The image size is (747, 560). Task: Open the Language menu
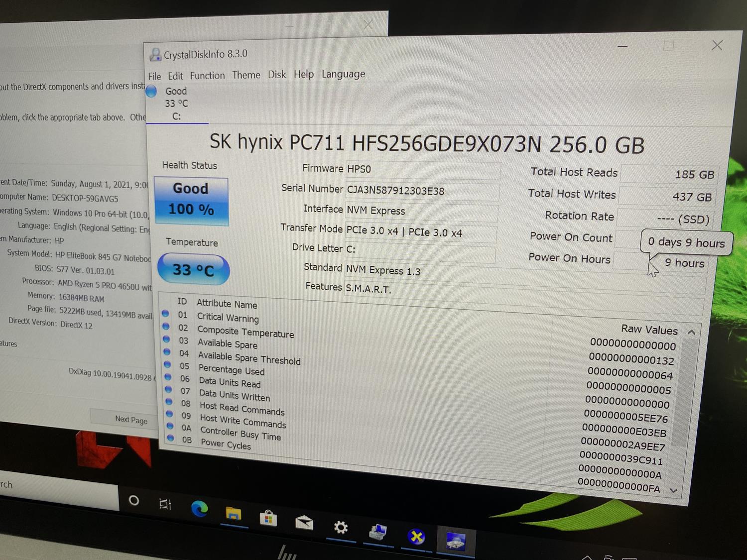343,74
